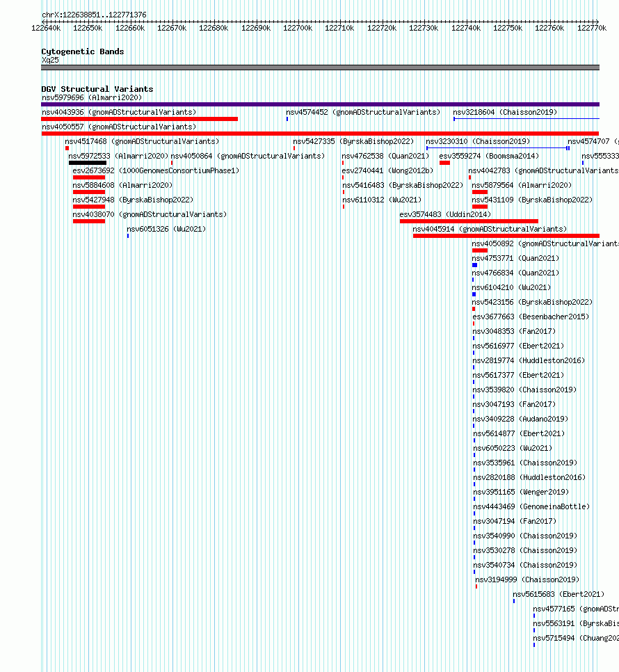Click the nsv5979696 (Almarri2020) variant label

(x=92, y=97)
